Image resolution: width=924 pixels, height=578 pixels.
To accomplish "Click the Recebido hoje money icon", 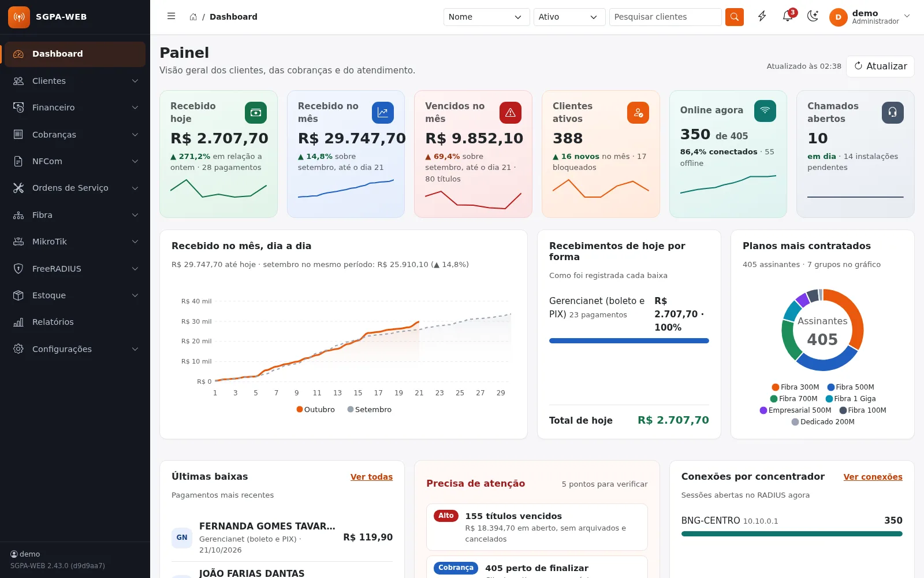I will coord(256,113).
